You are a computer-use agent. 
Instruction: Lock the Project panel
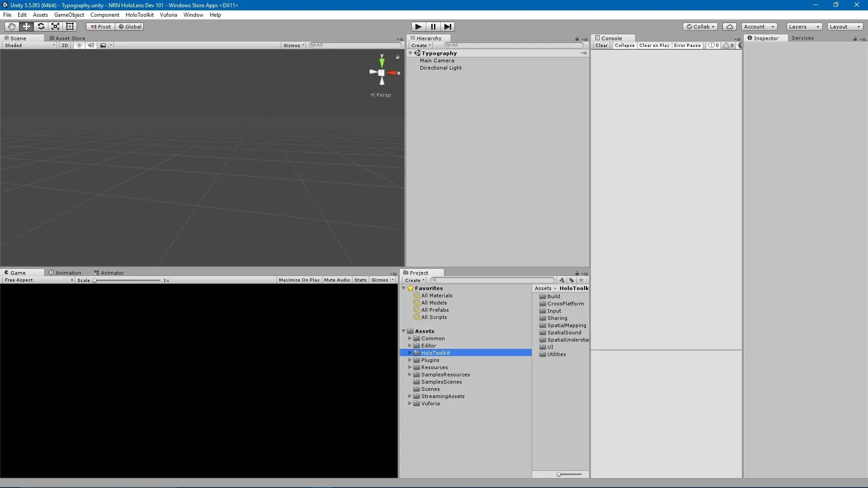577,273
